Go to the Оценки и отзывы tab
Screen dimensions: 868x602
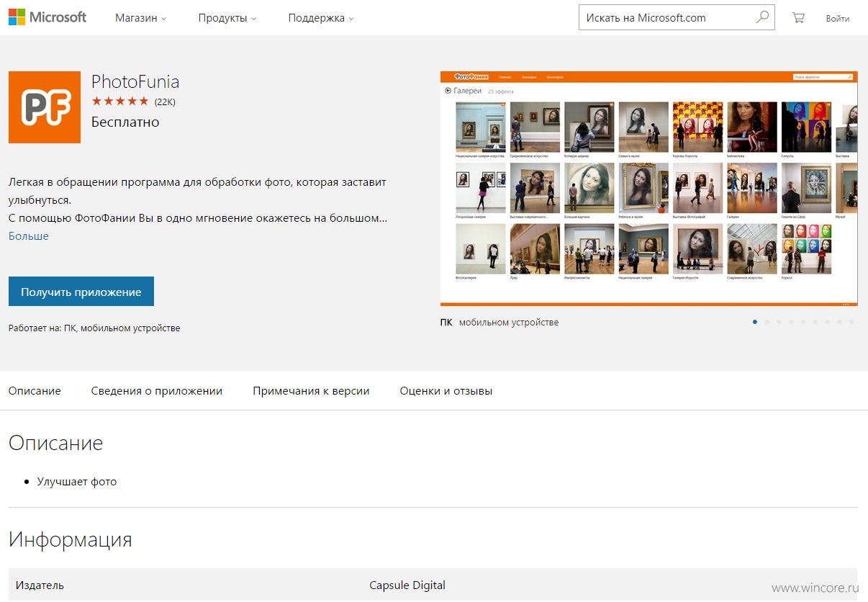coord(446,391)
